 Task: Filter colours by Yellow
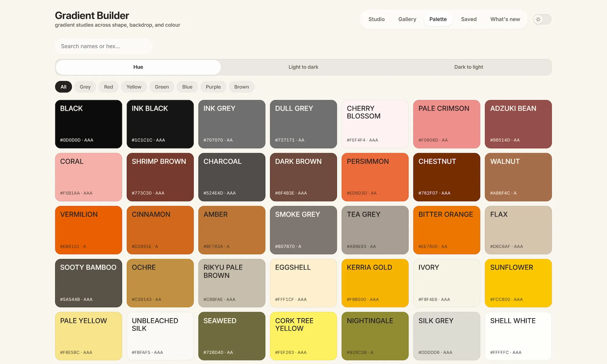[x=134, y=87]
